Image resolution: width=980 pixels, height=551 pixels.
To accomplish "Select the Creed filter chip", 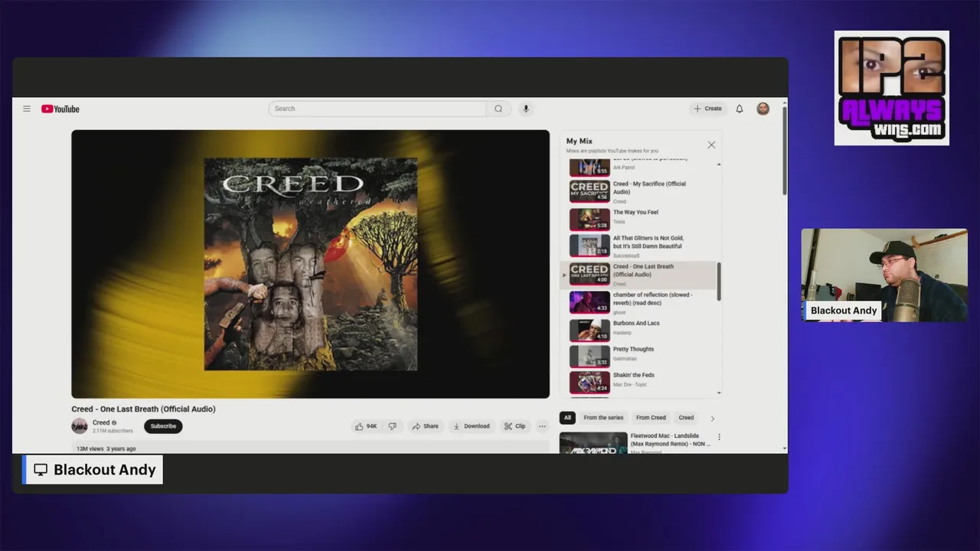I will [686, 418].
